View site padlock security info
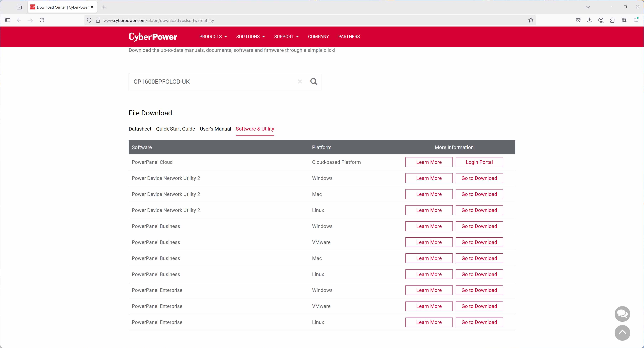644x348 pixels. point(98,20)
